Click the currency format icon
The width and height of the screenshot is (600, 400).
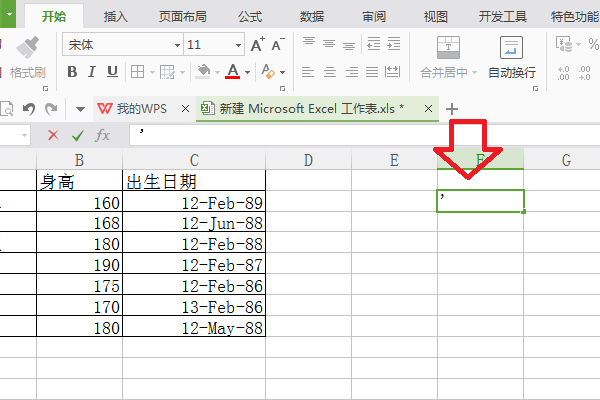click(x=564, y=44)
